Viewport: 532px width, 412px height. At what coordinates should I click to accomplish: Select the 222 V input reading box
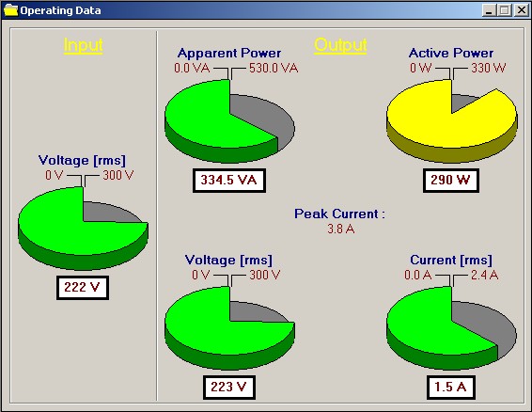point(83,288)
